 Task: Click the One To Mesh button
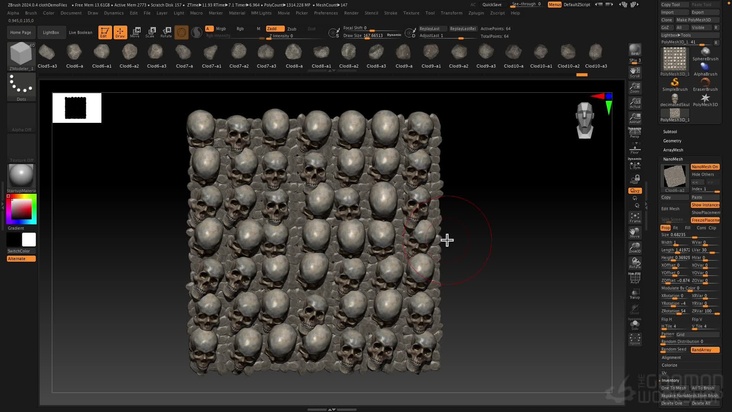(x=674, y=388)
